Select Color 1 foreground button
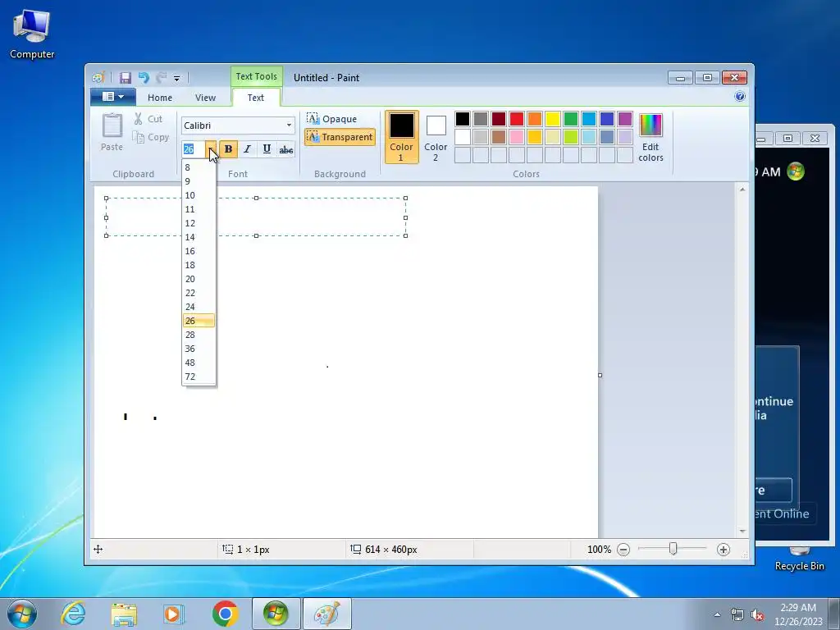 coord(401,137)
